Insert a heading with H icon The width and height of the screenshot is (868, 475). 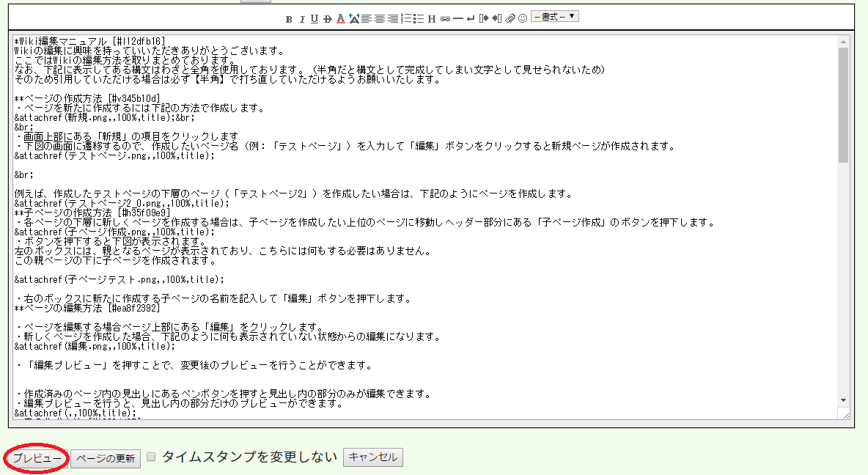[x=432, y=18]
